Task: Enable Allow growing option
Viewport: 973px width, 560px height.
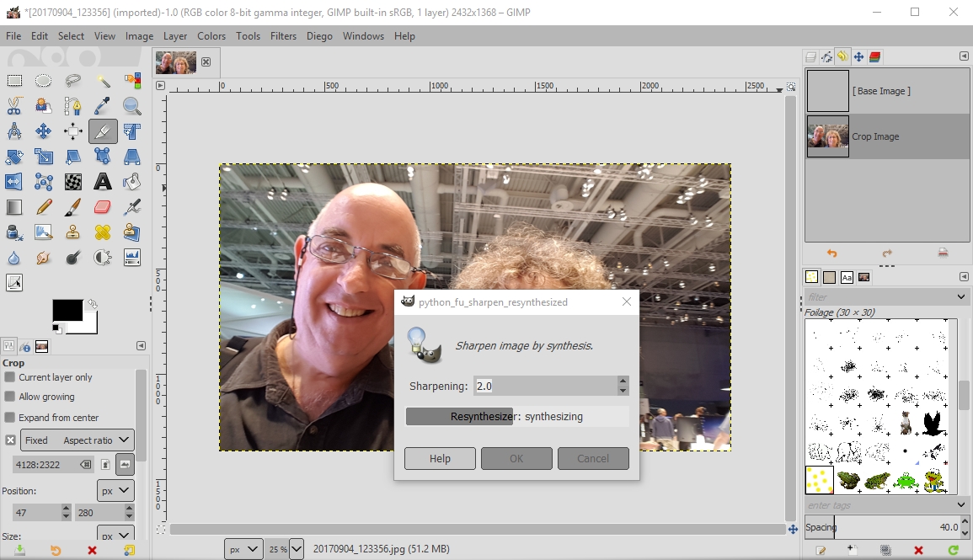Action: click(10, 397)
